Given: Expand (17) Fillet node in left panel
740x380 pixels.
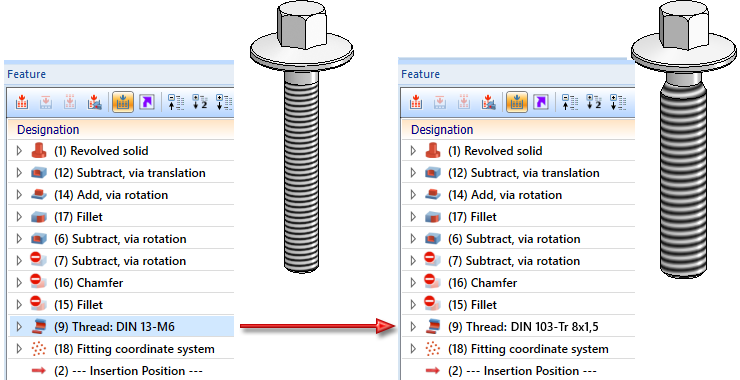Looking at the screenshot, I should [19, 217].
